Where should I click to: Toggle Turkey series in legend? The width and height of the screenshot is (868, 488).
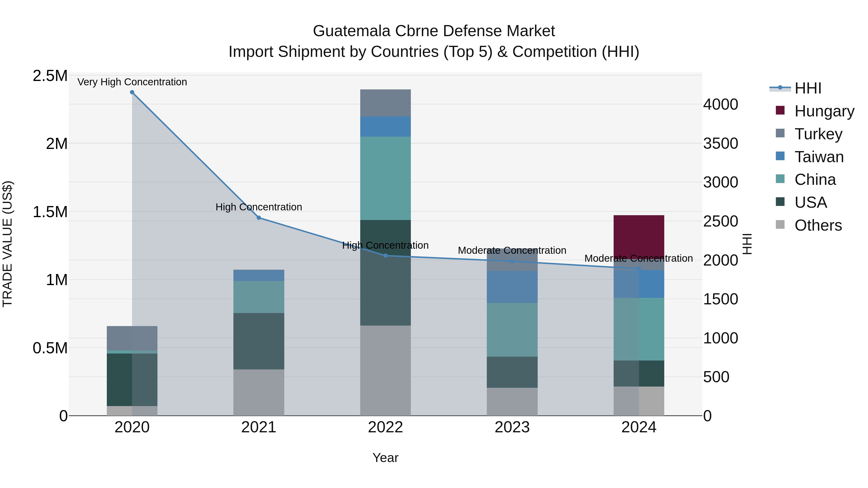coord(809,134)
